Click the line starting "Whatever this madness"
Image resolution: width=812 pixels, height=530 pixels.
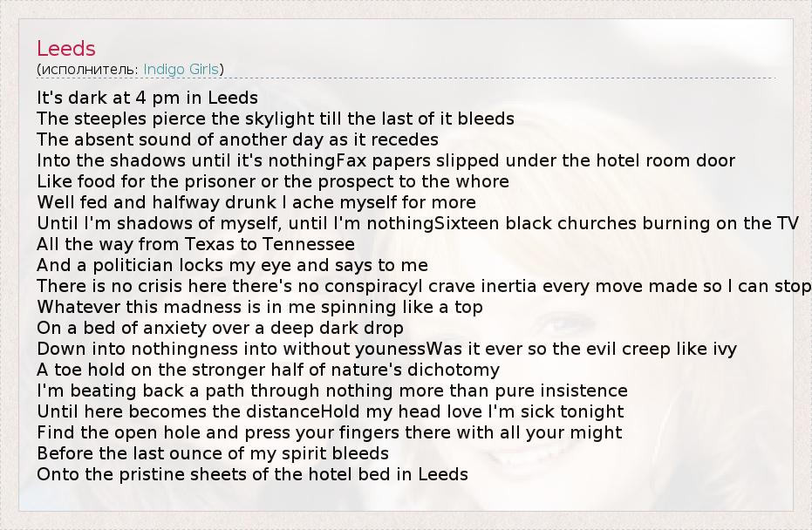pyautogui.click(x=260, y=307)
